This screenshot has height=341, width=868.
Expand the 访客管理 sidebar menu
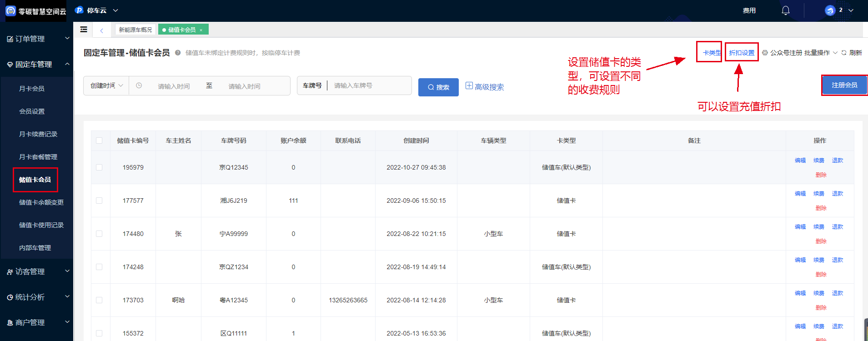(x=36, y=271)
